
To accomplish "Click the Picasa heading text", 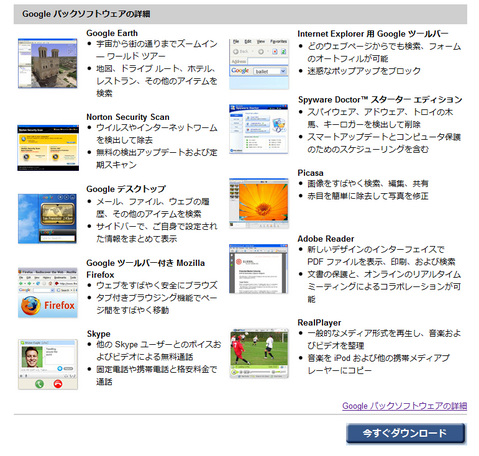I will tap(310, 173).
